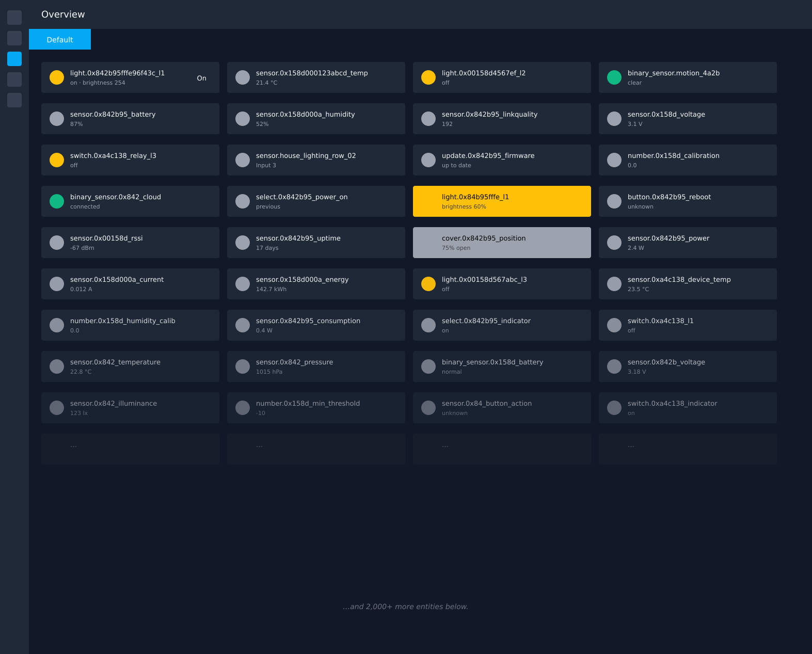Open select.0x842b95_indicator entity
This screenshot has height=654, width=812.
[x=502, y=325]
